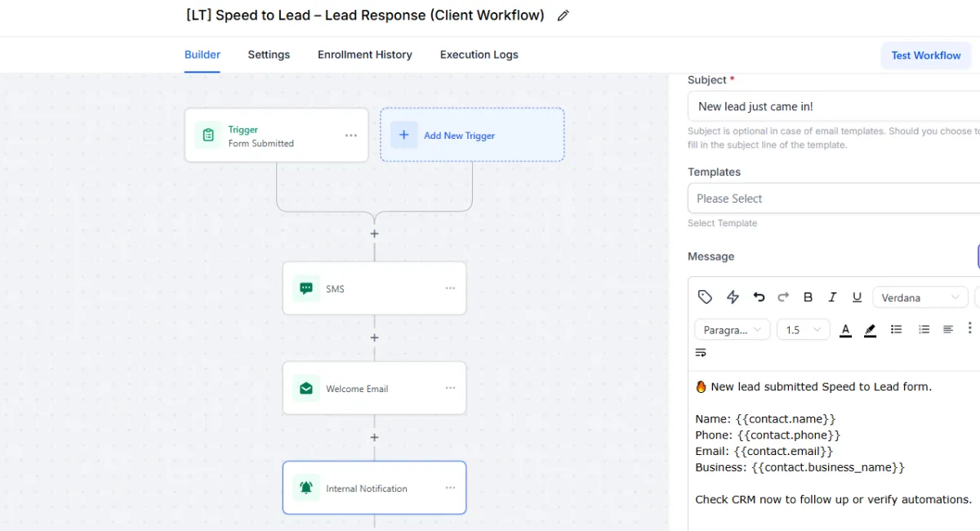980x531 pixels.
Task: Select the Form Submitted trigger card
Action: click(276, 135)
